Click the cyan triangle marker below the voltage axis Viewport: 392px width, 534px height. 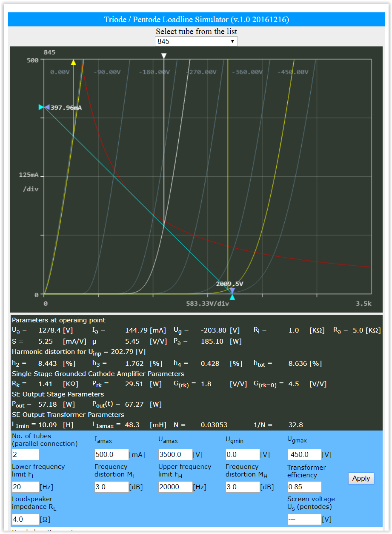pos(232,297)
